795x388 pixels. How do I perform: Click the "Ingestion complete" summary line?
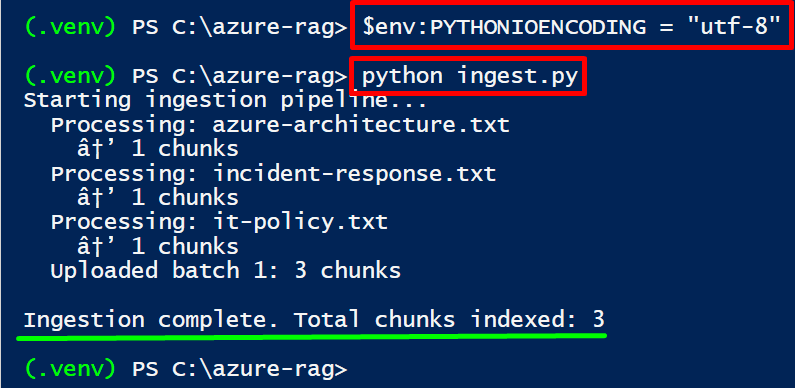pos(314,320)
